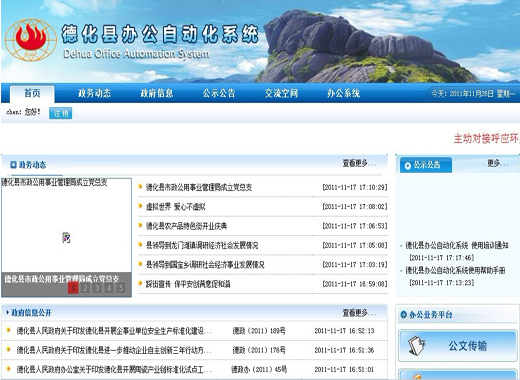Open news 县领导到国宝乡调研社会经济事业发展情况
Viewport: 520px width, 380px height.
coord(205,265)
